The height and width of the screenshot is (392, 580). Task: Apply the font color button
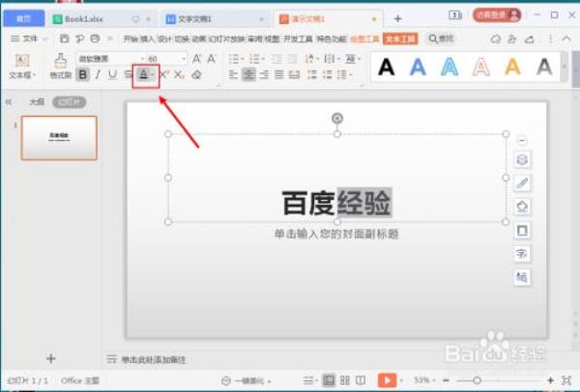pos(143,75)
